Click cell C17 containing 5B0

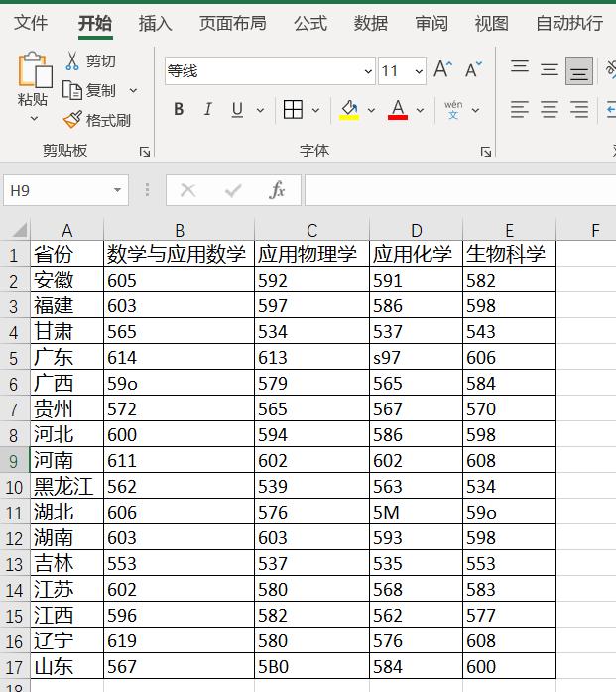(x=311, y=666)
